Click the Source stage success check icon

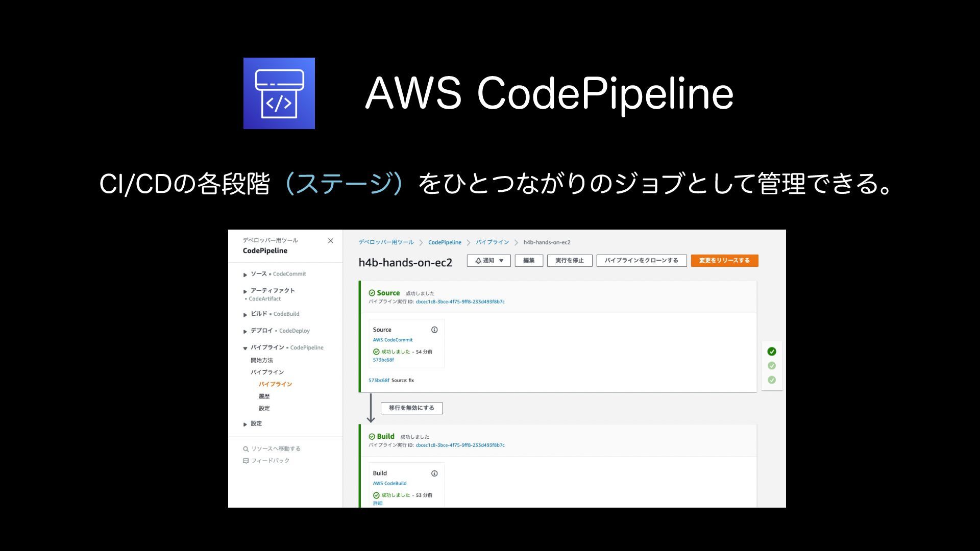(x=372, y=293)
